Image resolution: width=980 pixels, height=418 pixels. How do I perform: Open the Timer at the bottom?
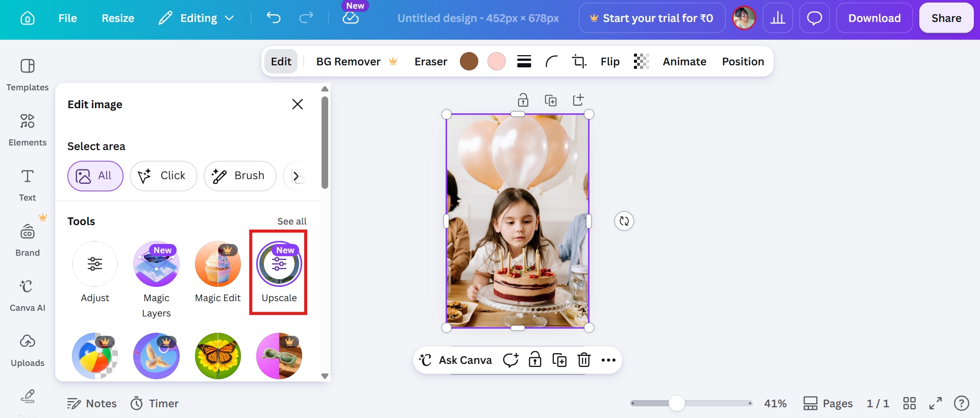pos(154,404)
